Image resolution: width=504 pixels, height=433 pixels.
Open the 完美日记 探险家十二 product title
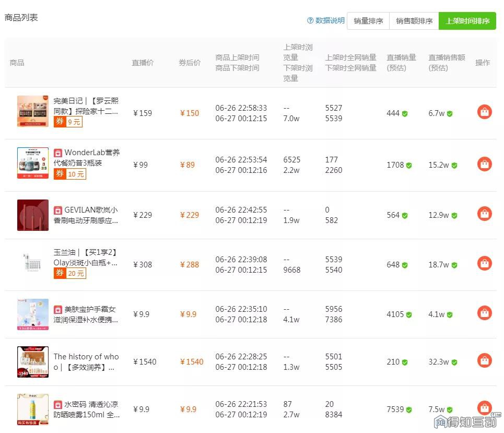[86, 106]
